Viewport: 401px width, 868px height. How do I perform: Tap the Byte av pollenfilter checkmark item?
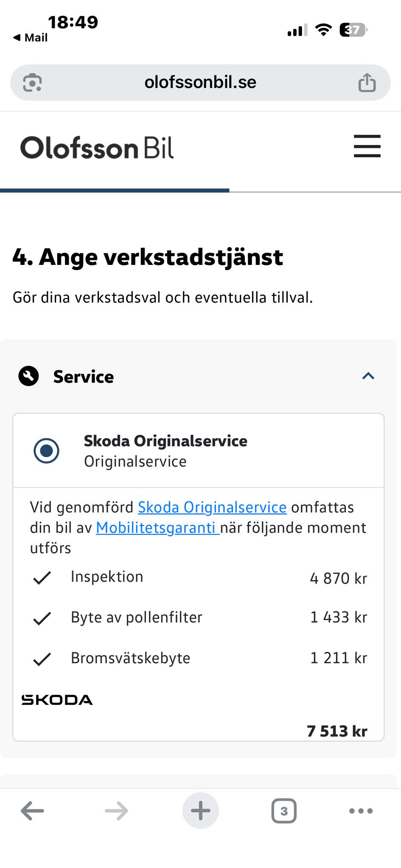(42, 618)
